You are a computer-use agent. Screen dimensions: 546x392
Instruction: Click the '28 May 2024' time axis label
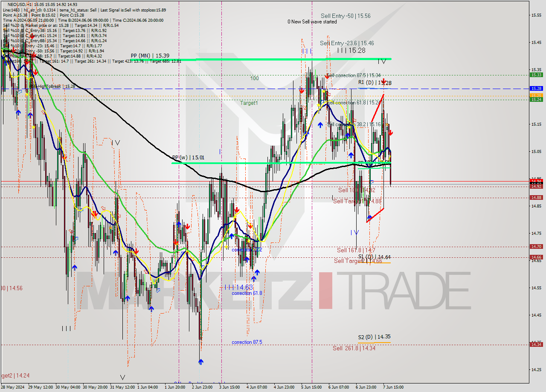tap(13, 387)
